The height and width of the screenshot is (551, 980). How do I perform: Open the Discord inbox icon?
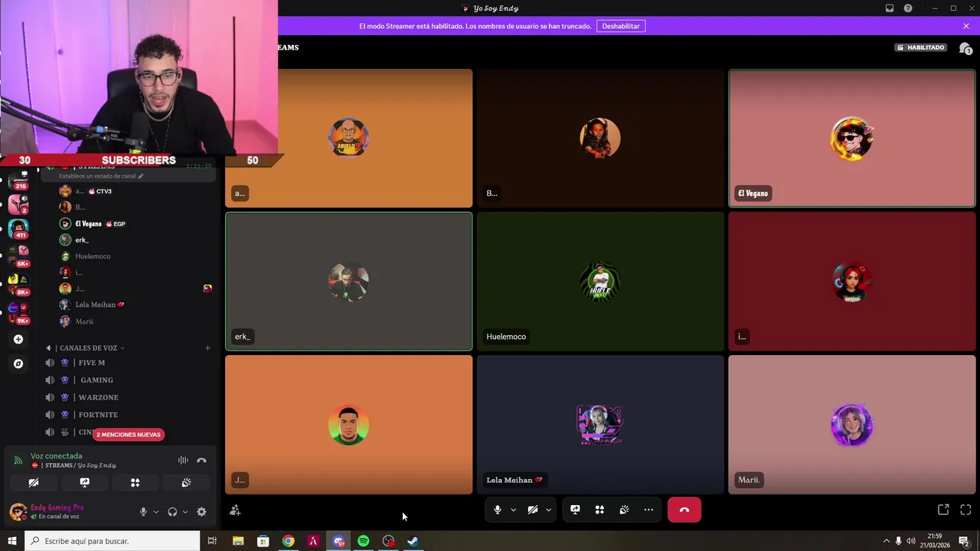pyautogui.click(x=890, y=8)
